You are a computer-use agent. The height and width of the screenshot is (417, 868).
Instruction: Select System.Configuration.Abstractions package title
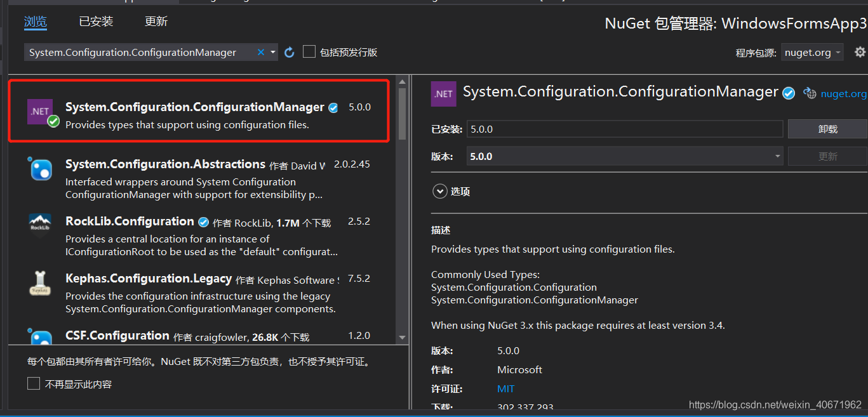[166, 164]
